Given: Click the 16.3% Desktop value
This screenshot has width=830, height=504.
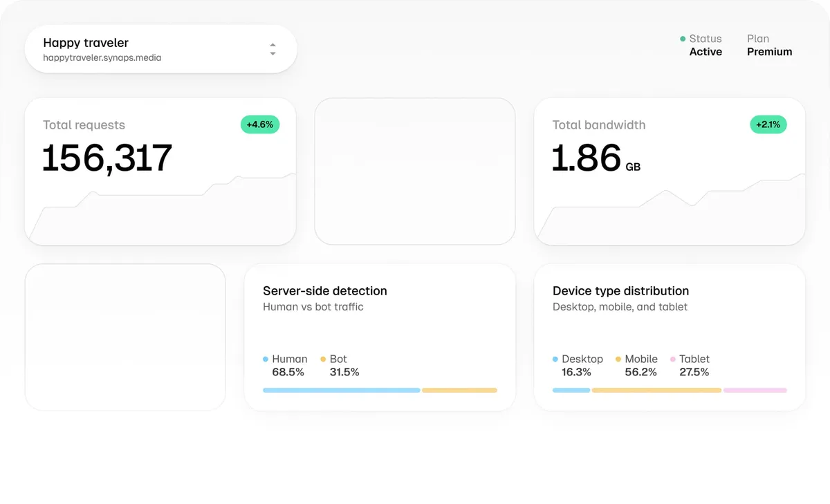Looking at the screenshot, I should tap(576, 372).
